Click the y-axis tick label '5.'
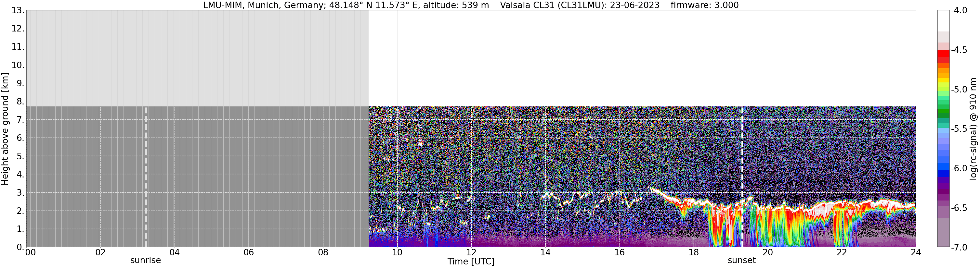The height and width of the screenshot is (268, 980). coord(20,156)
